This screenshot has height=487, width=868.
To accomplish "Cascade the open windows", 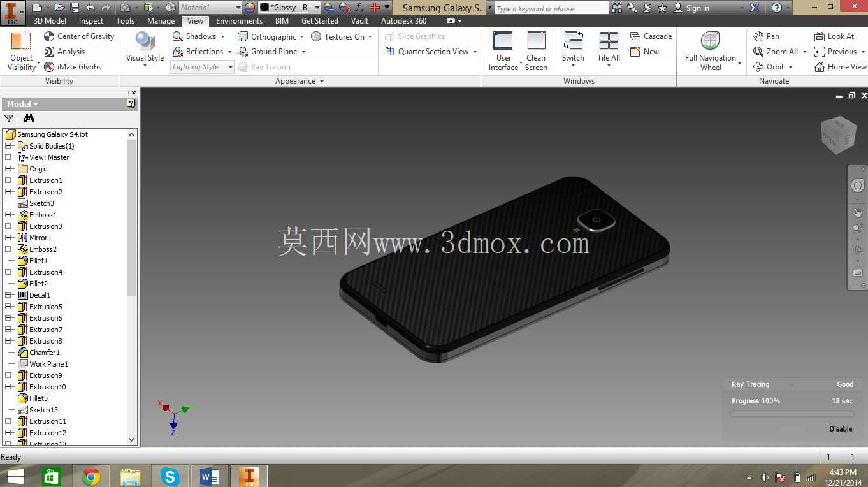I will tap(651, 36).
